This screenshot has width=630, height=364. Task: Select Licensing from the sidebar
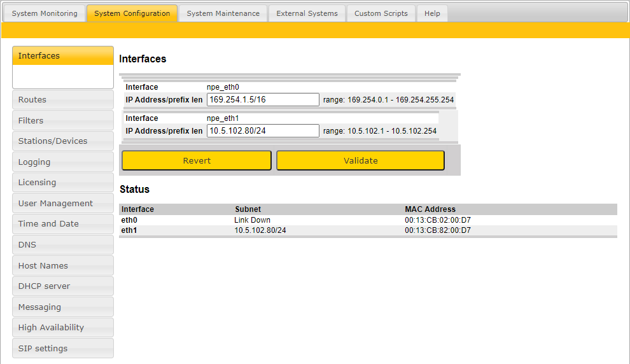pos(62,183)
